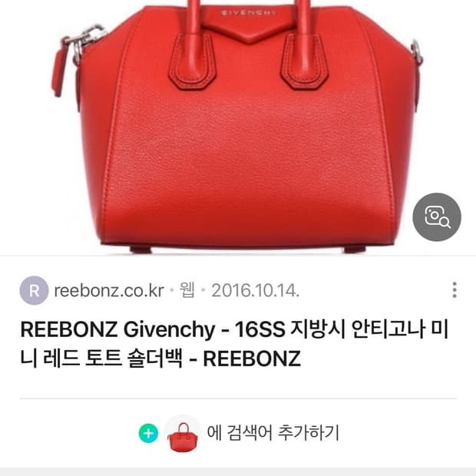Click the bag's right bottom foot

click(355, 250)
